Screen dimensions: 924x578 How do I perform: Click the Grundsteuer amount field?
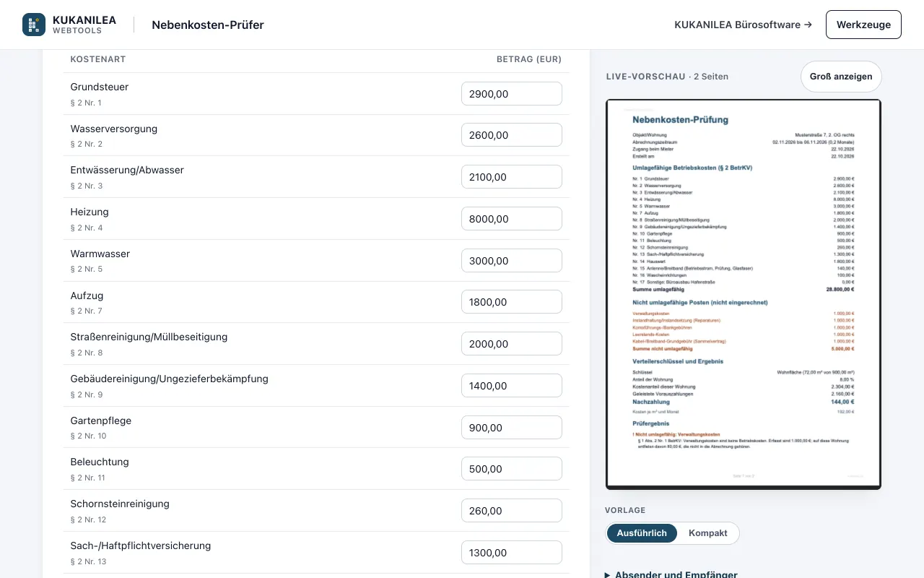click(512, 93)
